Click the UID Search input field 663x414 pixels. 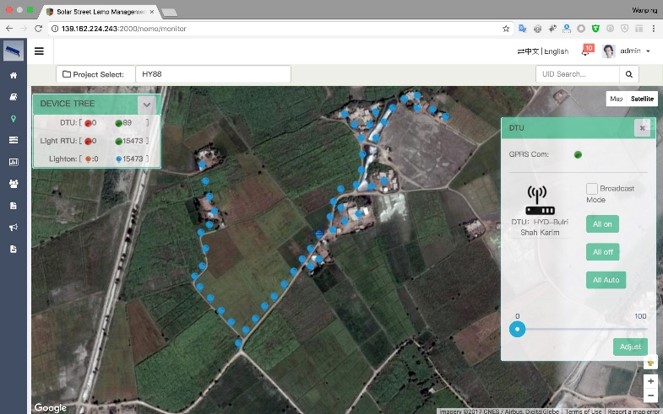point(577,74)
